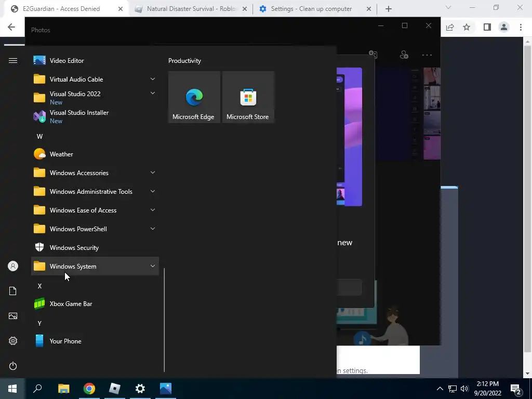Screen dimensions: 532x399
Task: Click the Power icon in the Start sidebar
Action: coord(13,366)
